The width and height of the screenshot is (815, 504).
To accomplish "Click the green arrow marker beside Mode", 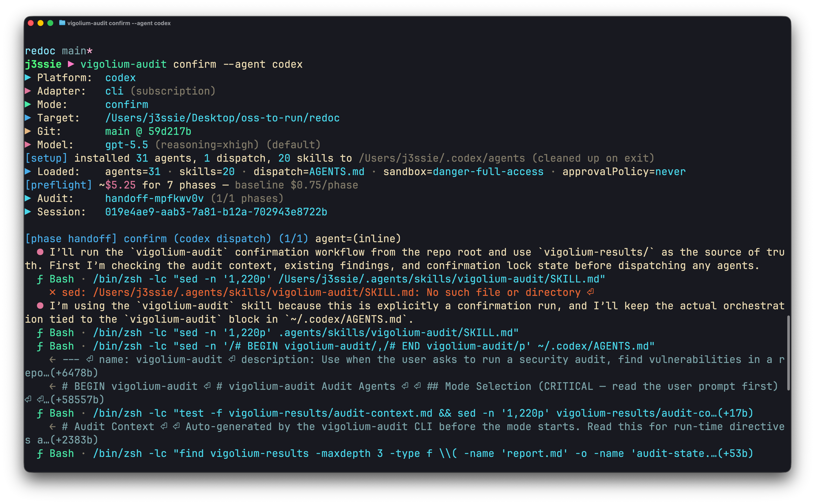I will coord(28,104).
